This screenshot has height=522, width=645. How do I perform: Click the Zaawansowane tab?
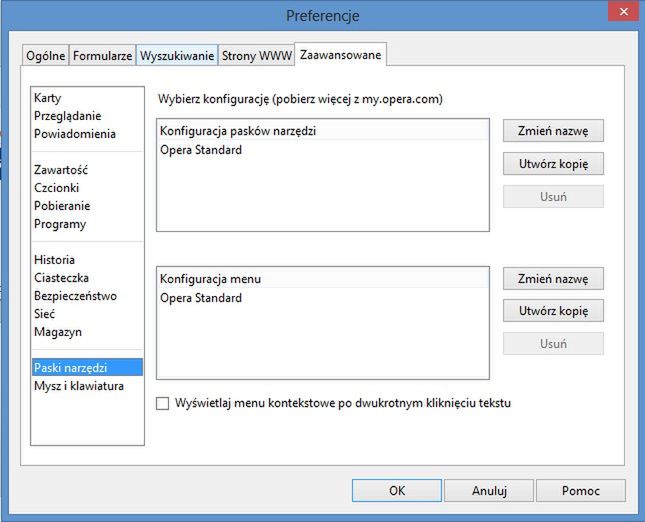341,54
